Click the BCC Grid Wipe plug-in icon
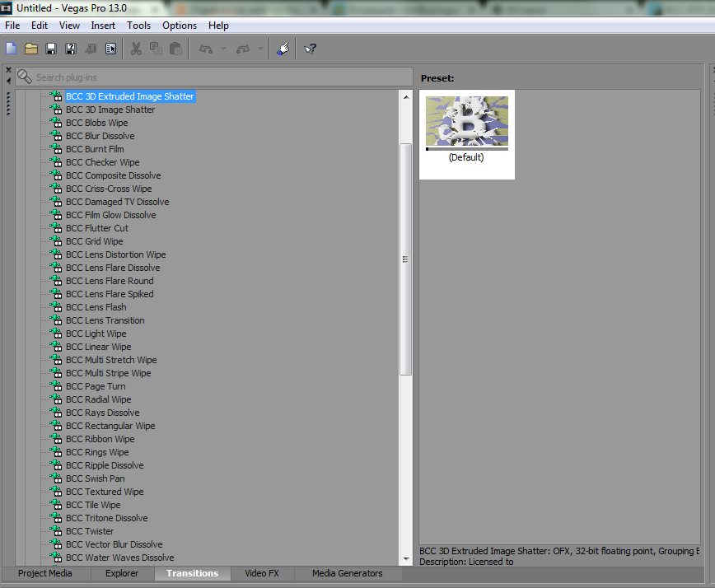The width and height of the screenshot is (715, 588). 56,240
